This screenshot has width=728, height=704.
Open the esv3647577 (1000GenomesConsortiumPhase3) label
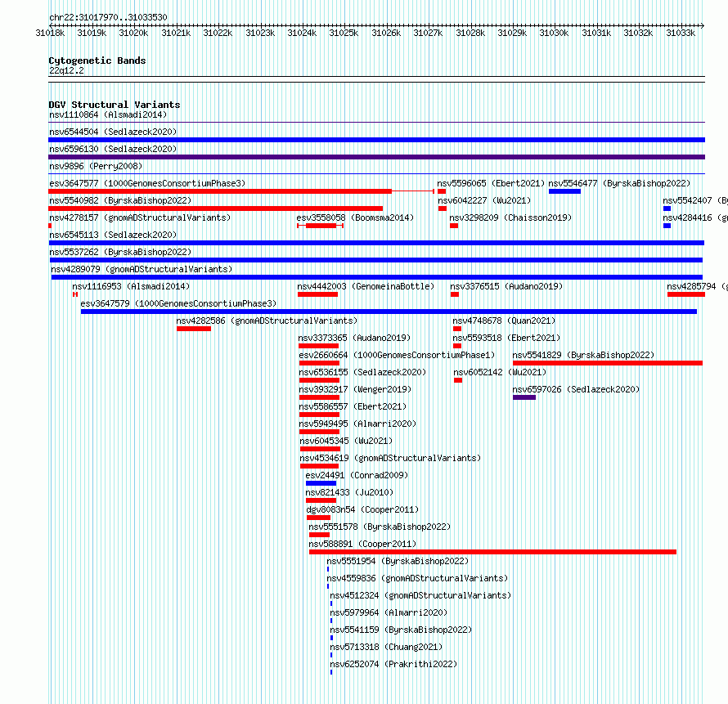(x=147, y=183)
